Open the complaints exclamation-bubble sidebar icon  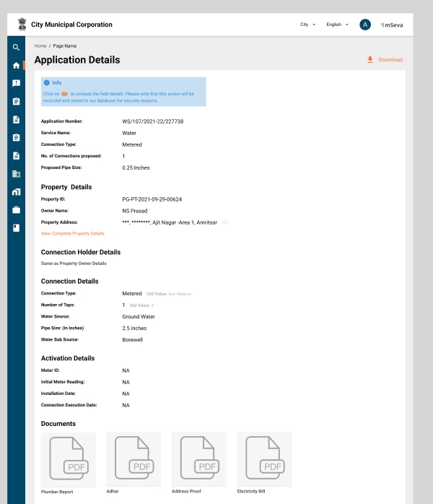click(x=16, y=84)
